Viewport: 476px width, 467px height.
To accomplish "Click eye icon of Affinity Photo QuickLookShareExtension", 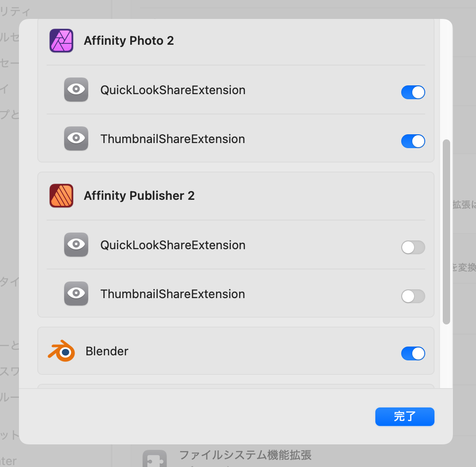I will (x=76, y=90).
